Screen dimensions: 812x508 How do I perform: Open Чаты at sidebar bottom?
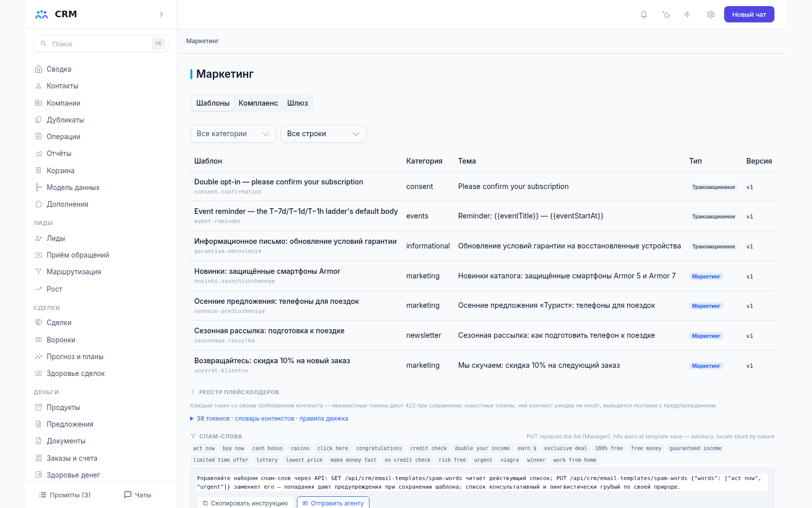pyautogui.click(x=138, y=495)
